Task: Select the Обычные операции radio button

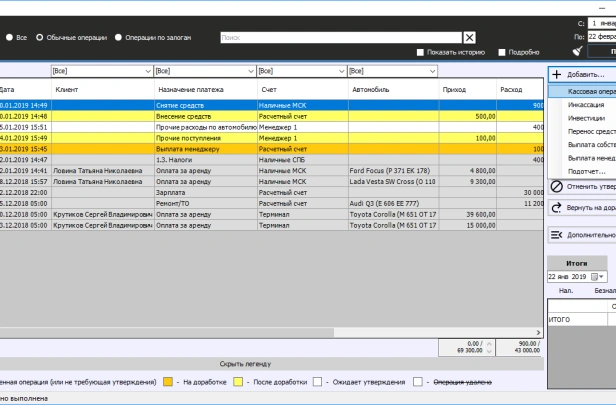Action: (x=40, y=37)
